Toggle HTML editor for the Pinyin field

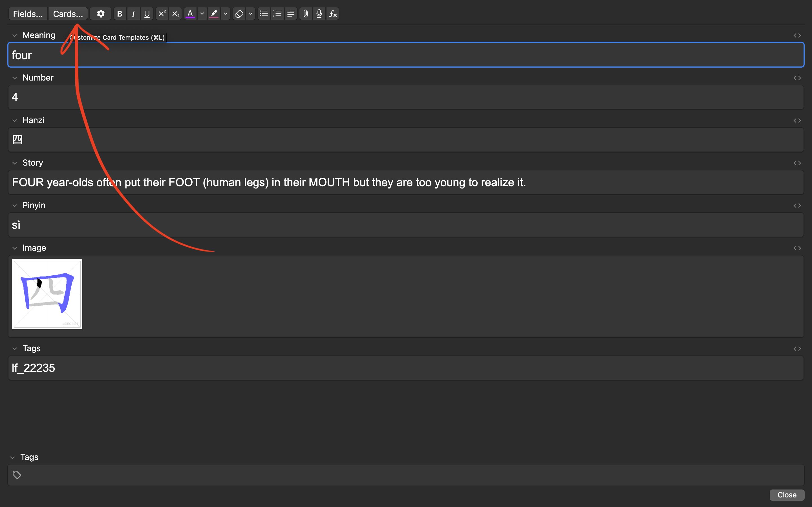click(798, 205)
